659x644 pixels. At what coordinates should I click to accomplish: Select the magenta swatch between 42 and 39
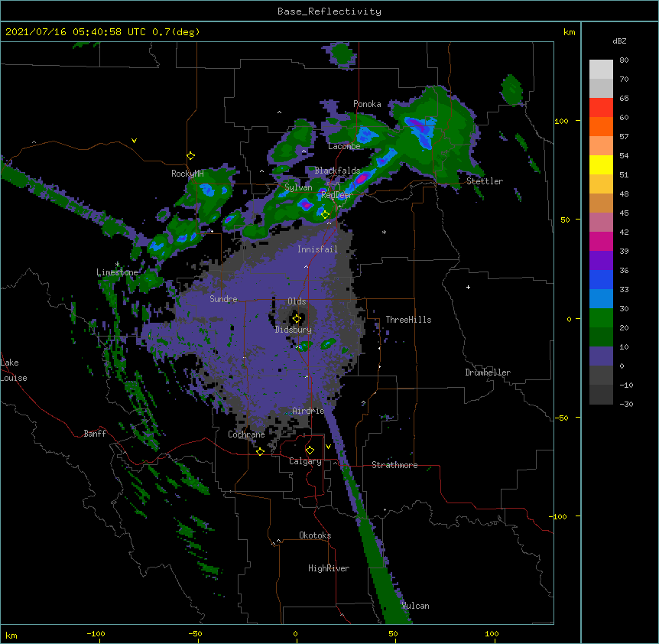pos(601,241)
